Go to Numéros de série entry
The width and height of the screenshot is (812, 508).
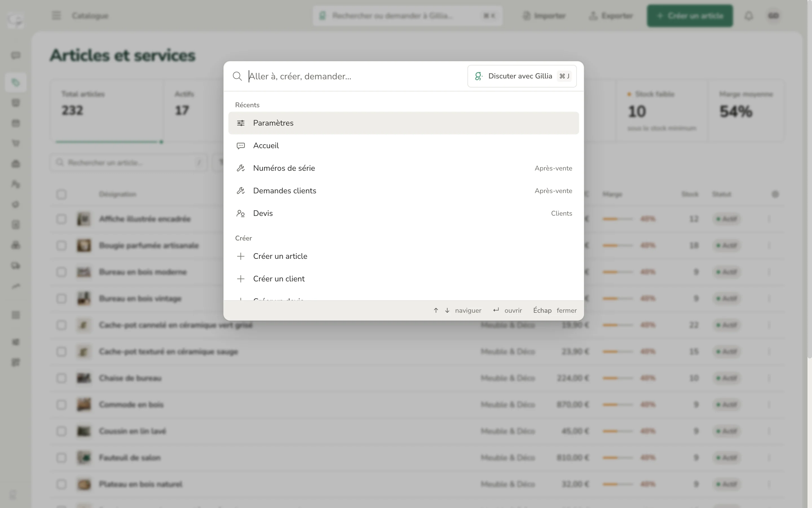(403, 168)
